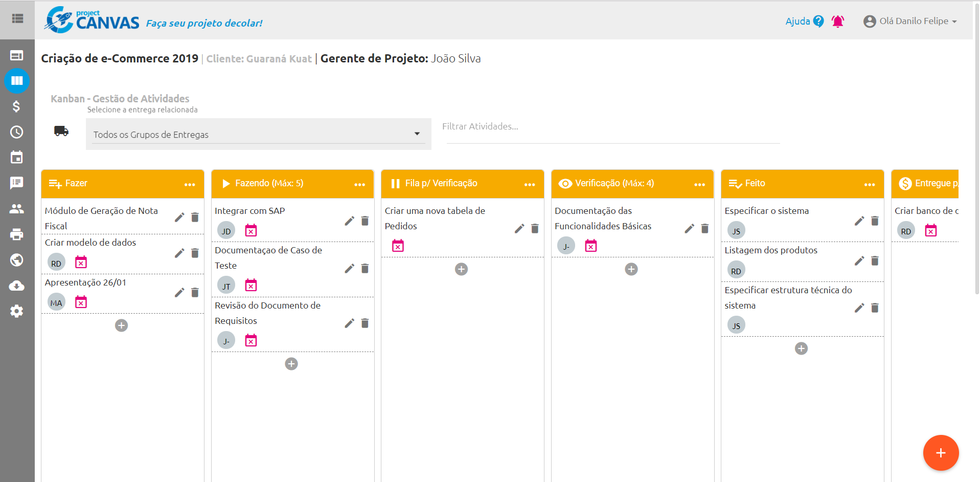Edit Documentação das Funcionalidades Básicas
This screenshot has height=482, width=980.
tap(690, 229)
